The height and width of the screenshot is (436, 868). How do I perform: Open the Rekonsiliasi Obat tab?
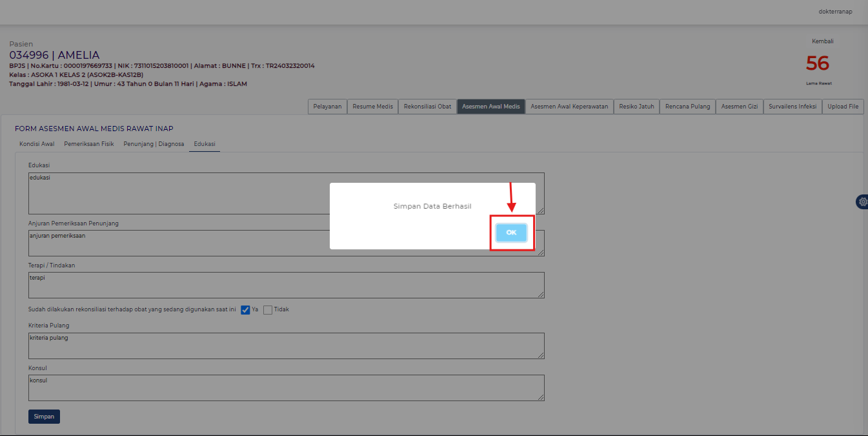point(427,107)
